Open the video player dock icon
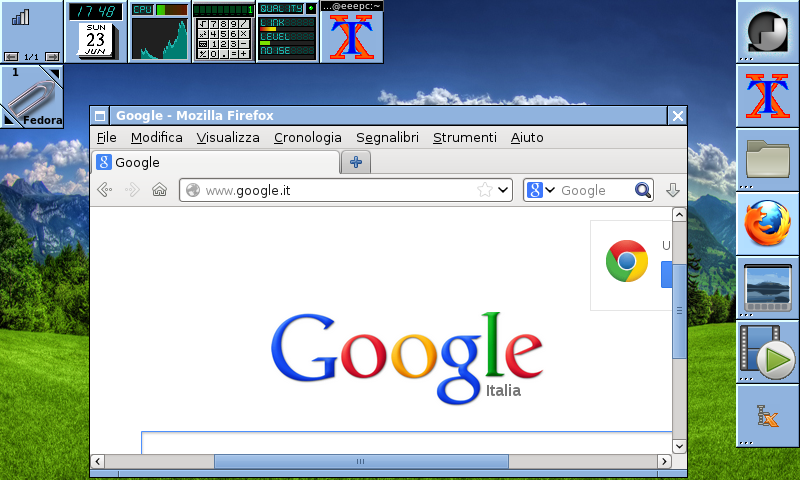 click(x=767, y=352)
